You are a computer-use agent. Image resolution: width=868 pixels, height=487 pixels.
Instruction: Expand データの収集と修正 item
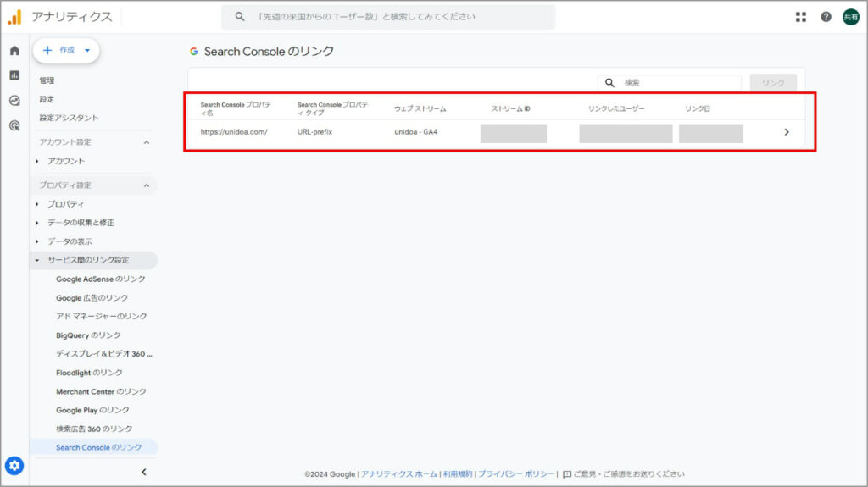coord(37,223)
